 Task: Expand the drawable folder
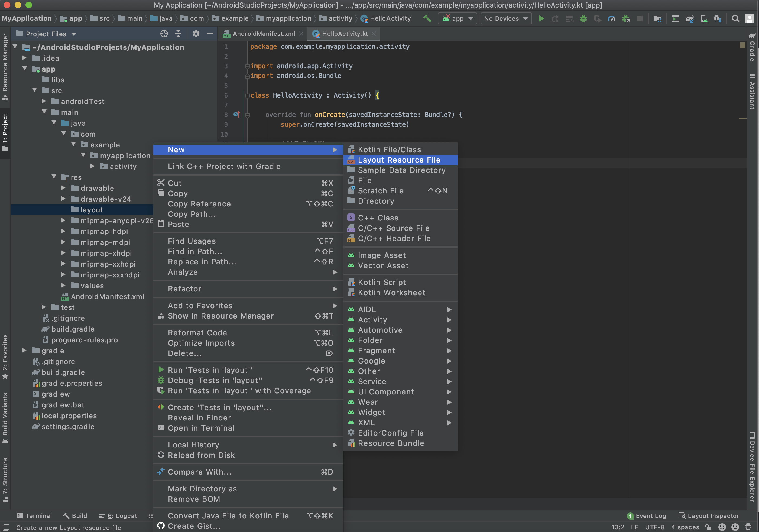63,188
